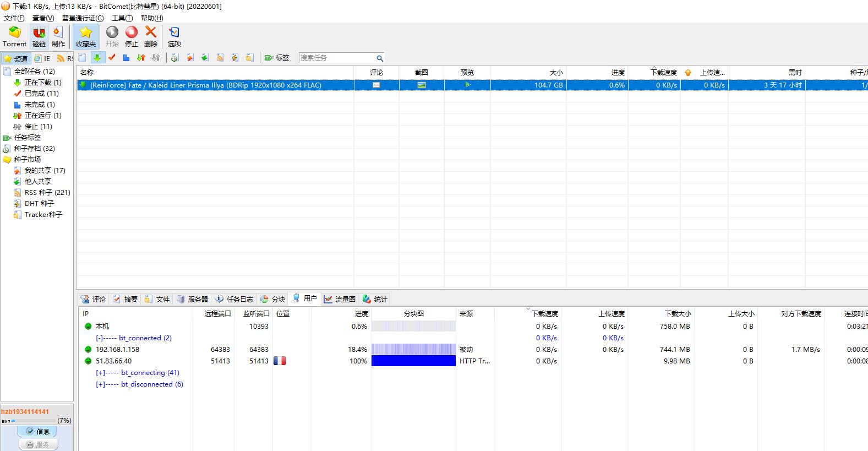The height and width of the screenshot is (451, 868).
Task: Open the 文件 menu
Action: (x=14, y=18)
